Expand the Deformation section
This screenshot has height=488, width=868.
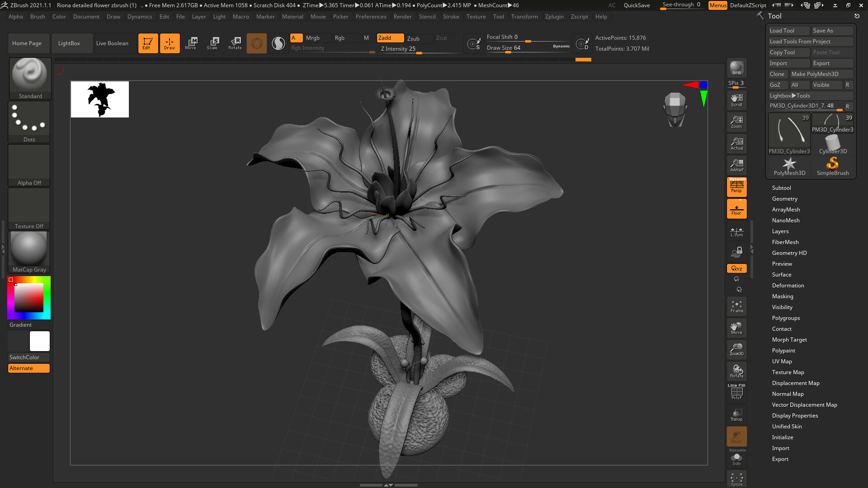(788, 285)
